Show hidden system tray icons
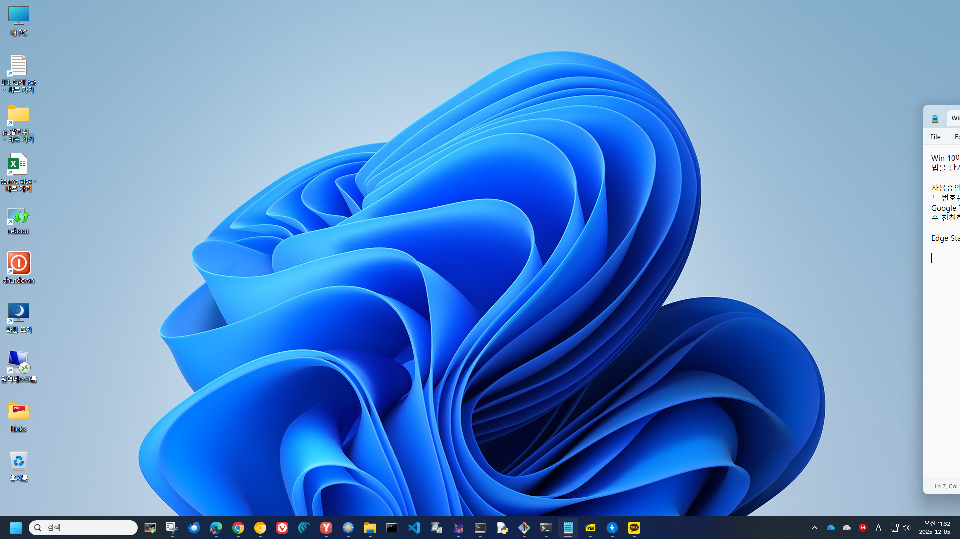 [x=814, y=527]
